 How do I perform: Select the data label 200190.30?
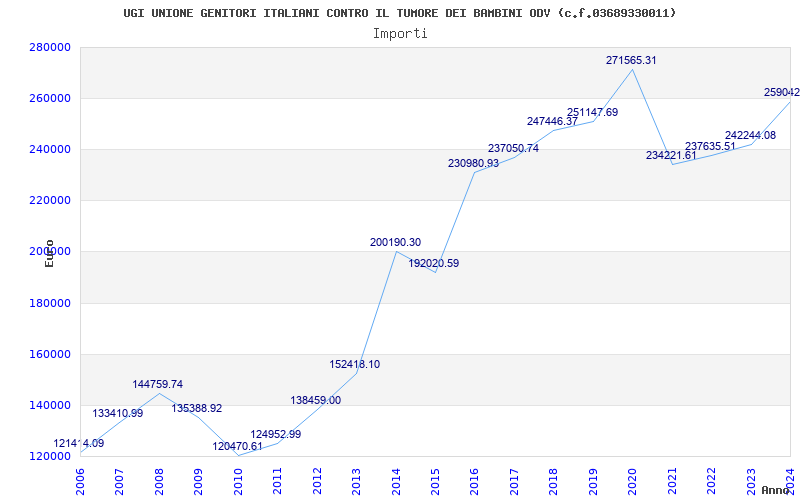coord(395,242)
